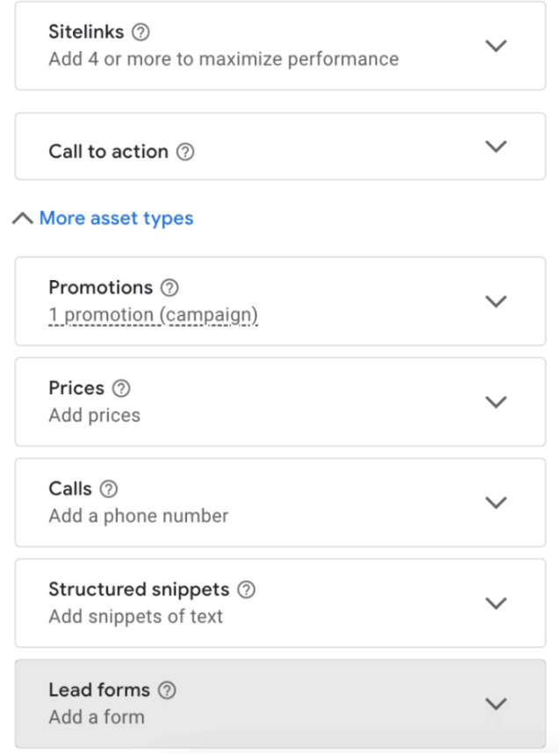The width and height of the screenshot is (560, 754).
Task: Open the 1 promotion (campaign) link
Action: [x=151, y=314]
